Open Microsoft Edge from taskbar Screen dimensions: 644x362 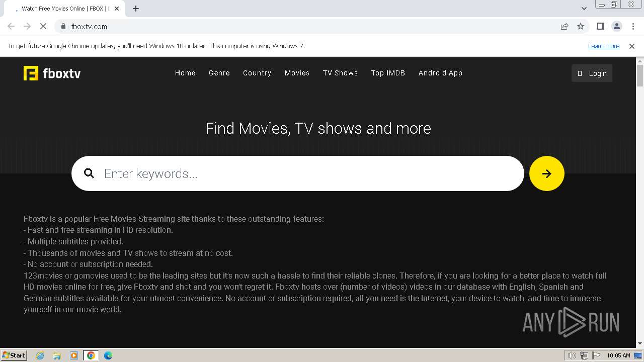click(108, 355)
